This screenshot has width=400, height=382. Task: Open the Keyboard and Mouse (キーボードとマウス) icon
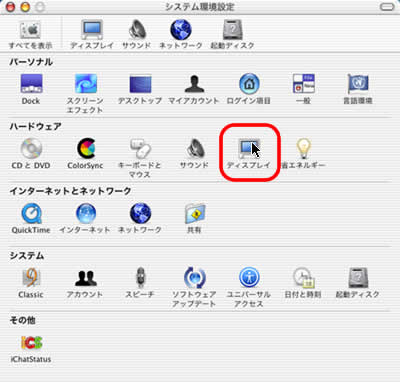tap(140, 148)
